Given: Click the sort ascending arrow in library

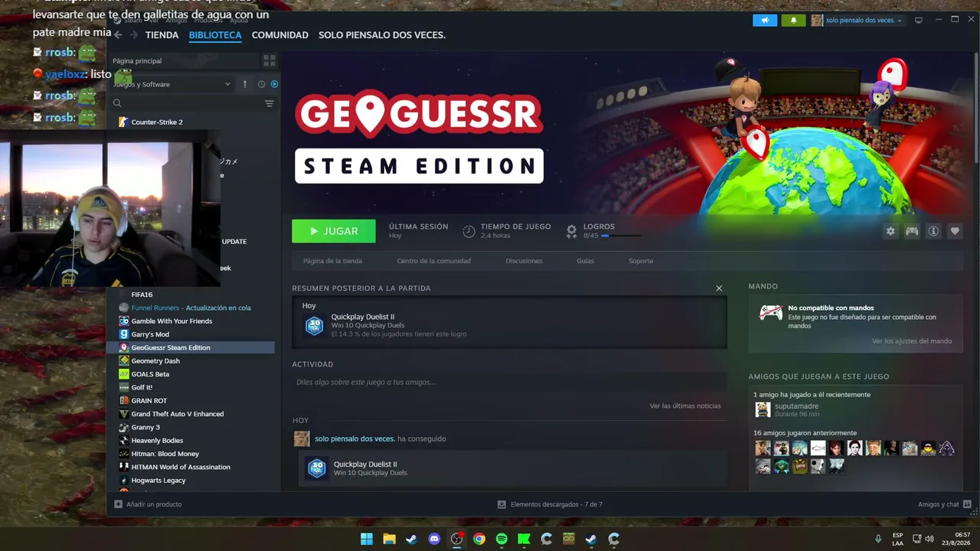Looking at the screenshot, I should pos(245,84).
